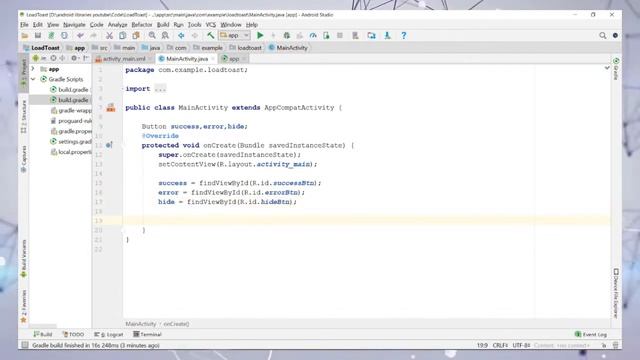Screen dimensions: 640x360
Task: Click the LoadToast breadcrumb in navigation bar
Action: (x=42, y=48)
